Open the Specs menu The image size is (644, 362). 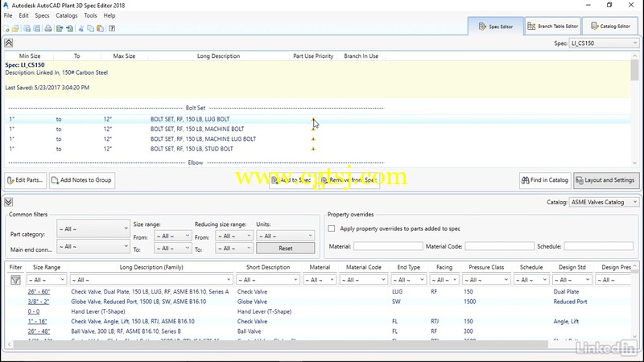point(42,15)
